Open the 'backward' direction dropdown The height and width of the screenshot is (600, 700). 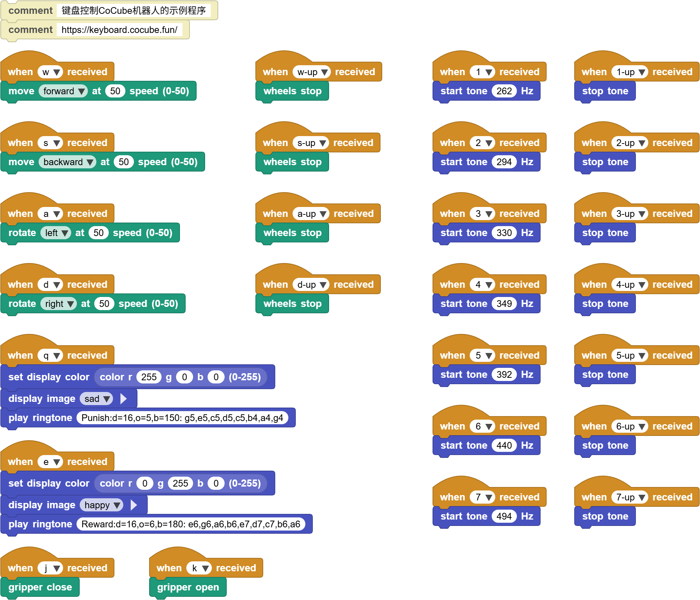(67, 162)
